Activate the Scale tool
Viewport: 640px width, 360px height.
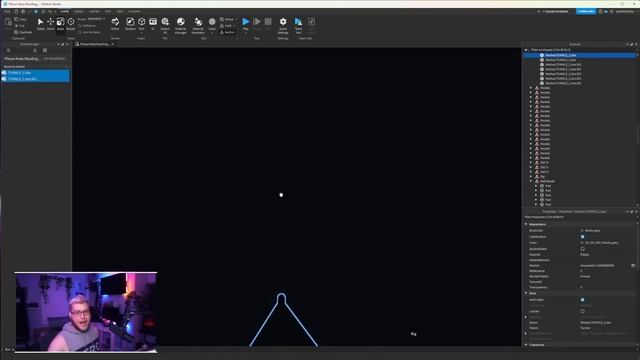click(x=60, y=24)
